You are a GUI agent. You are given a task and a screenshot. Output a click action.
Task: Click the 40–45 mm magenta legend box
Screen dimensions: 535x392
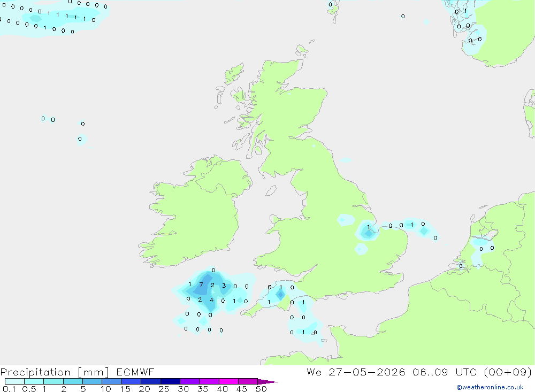pyautogui.click(x=228, y=381)
